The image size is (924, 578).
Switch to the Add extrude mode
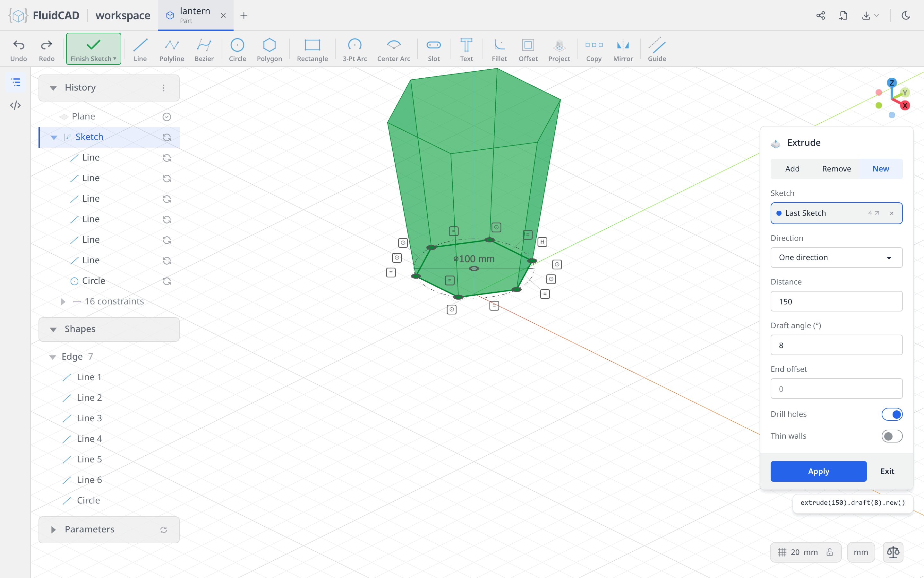792,169
